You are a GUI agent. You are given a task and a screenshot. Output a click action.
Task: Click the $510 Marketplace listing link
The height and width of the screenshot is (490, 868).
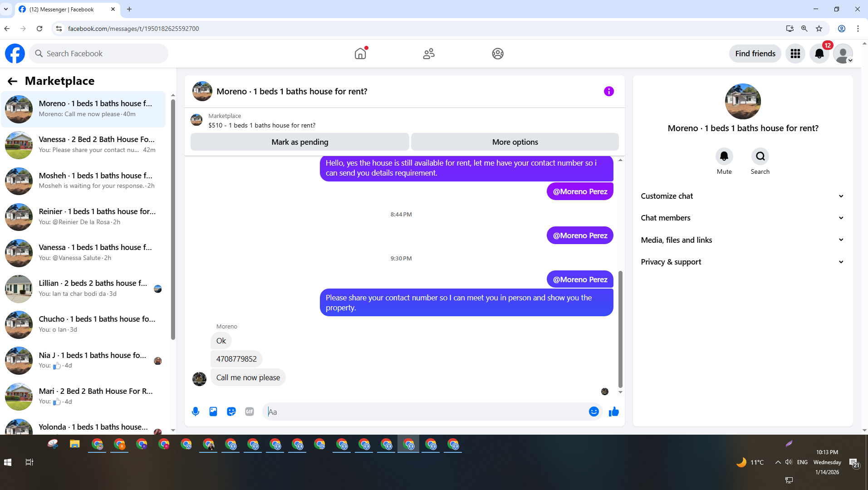tap(262, 126)
